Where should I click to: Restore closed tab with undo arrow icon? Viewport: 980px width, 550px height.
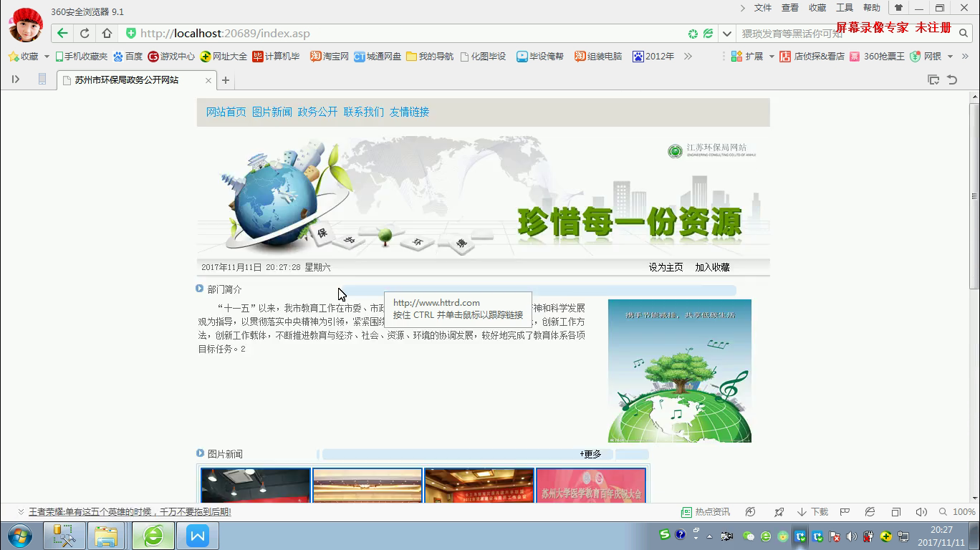pyautogui.click(x=952, y=79)
